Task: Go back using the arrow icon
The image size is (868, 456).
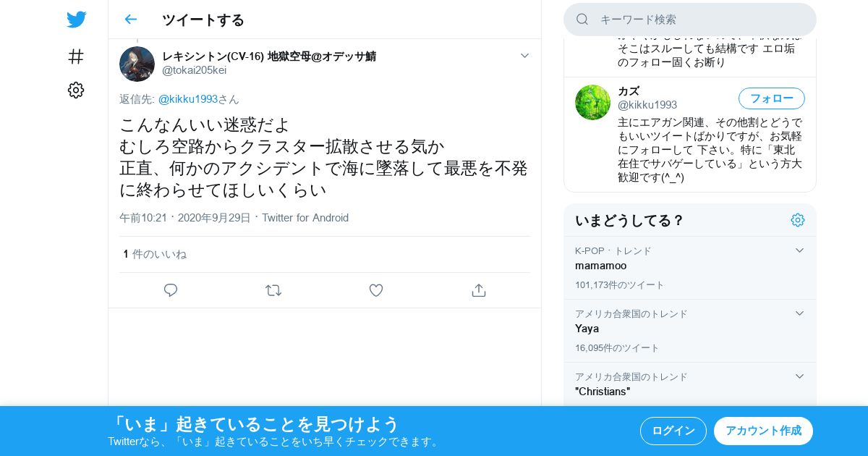Action: (130, 20)
